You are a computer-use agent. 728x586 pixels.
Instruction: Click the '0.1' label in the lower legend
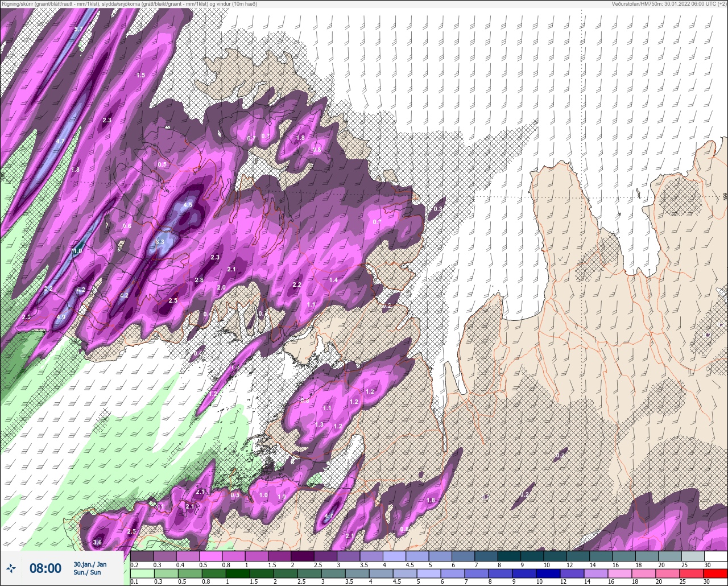coord(134,582)
